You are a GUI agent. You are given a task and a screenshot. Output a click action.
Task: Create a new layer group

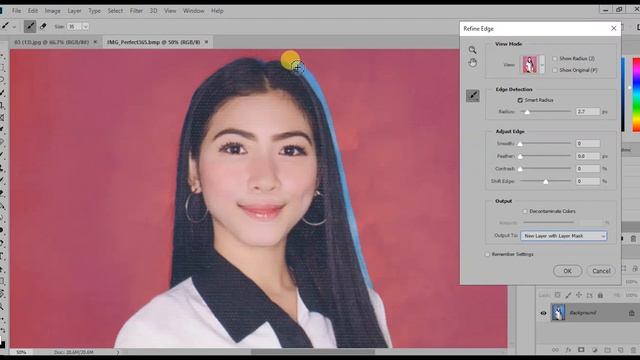[x=607, y=350]
